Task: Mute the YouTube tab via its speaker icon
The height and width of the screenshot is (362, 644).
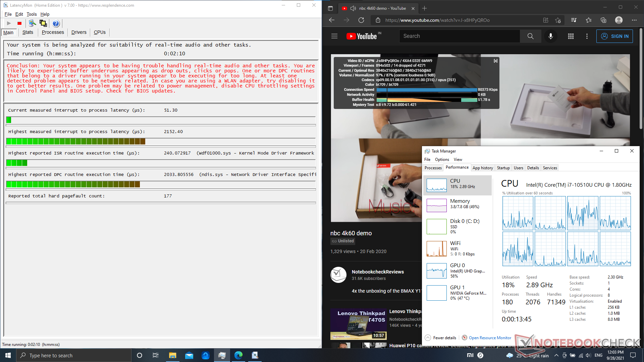Action: pos(353,8)
